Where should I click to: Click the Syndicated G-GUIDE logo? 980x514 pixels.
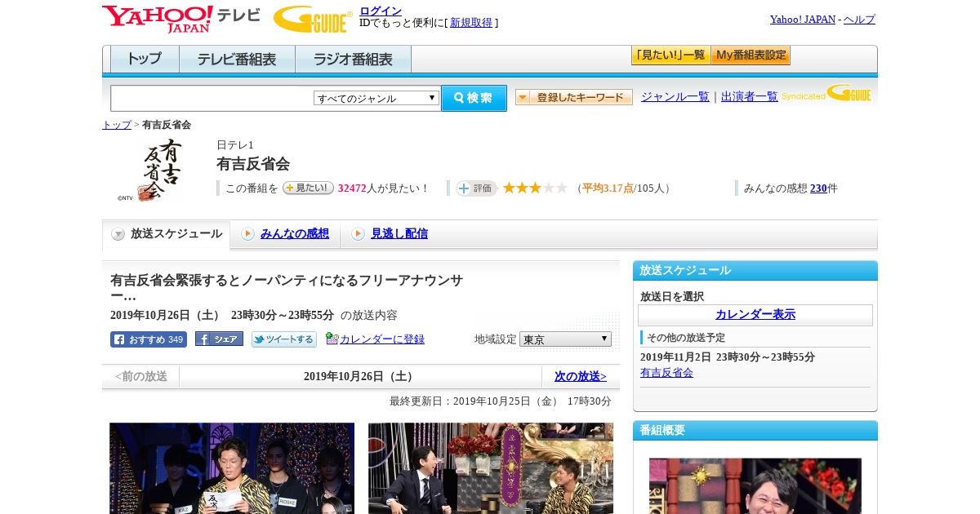[x=826, y=93]
